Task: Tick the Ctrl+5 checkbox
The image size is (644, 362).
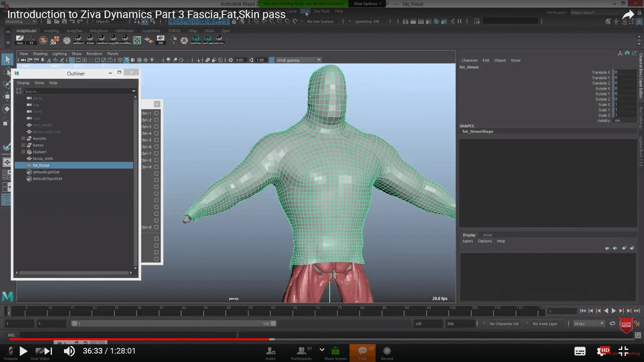Action: pos(157,140)
